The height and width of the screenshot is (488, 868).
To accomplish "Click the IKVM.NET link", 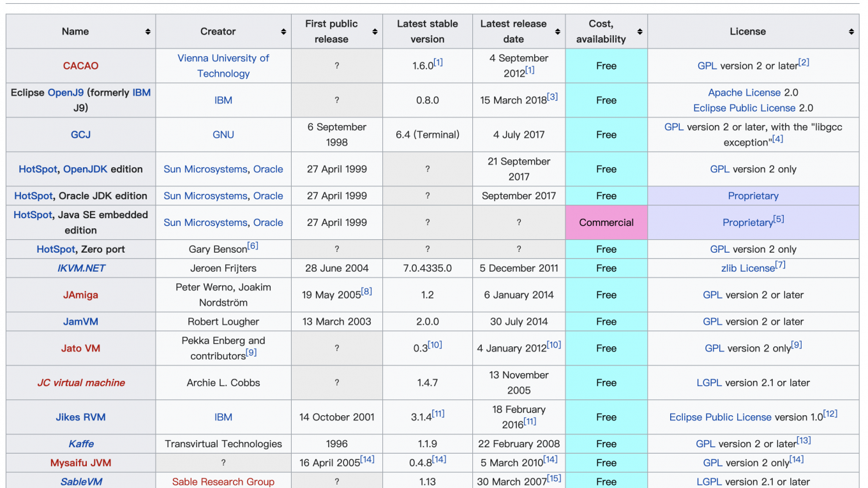I will point(81,268).
